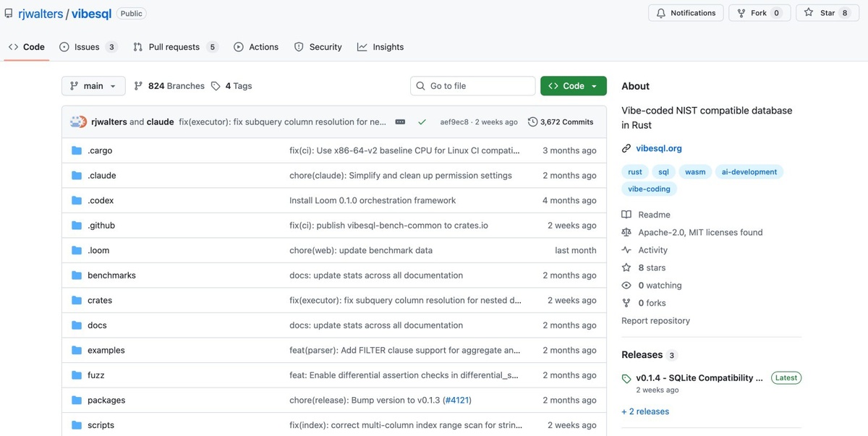
Task: Click the scripts folder icon
Action: click(77, 425)
